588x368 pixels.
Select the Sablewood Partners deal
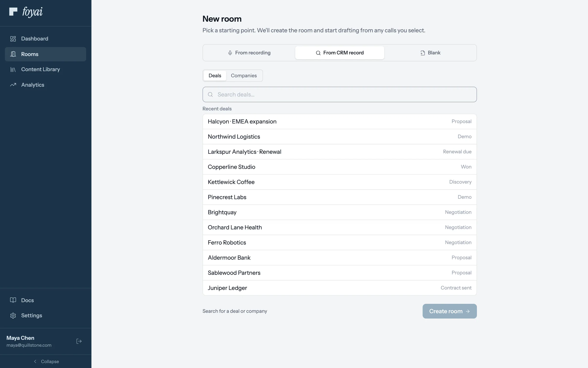coord(340,273)
